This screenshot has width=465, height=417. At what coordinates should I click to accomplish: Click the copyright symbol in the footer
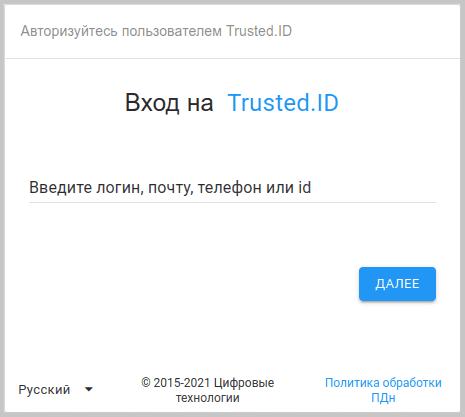[146, 383]
